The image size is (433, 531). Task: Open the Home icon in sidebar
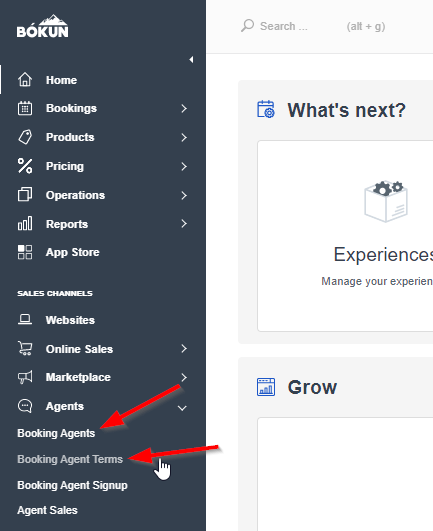[25, 80]
